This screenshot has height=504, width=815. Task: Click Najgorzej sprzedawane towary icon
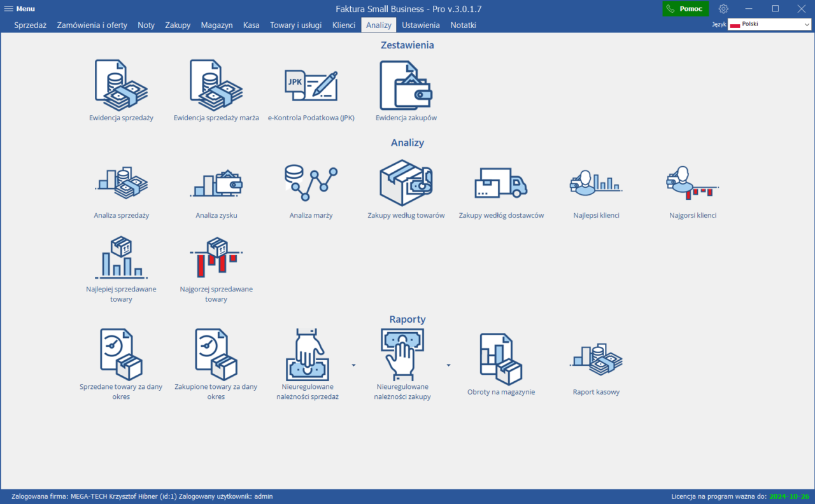216,258
